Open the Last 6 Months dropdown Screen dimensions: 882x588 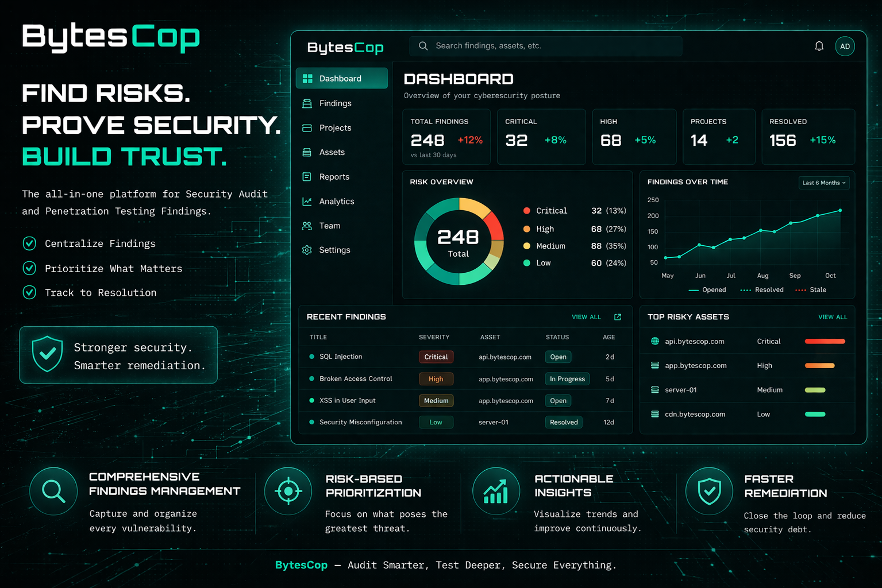tap(823, 183)
